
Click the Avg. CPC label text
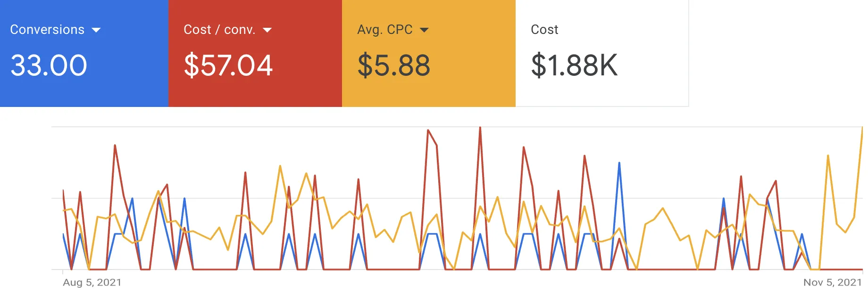[385, 30]
